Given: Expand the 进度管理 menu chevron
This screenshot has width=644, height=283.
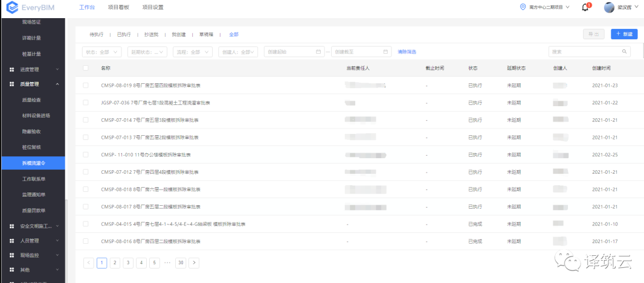Looking at the screenshot, I should point(57,70).
